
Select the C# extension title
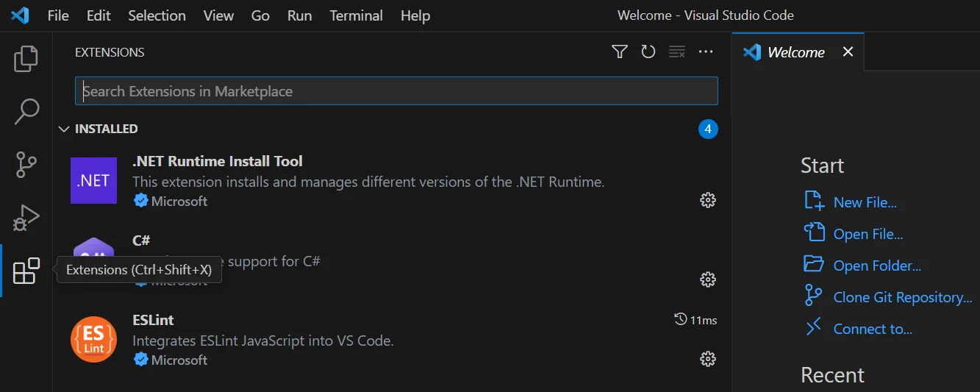(141, 240)
